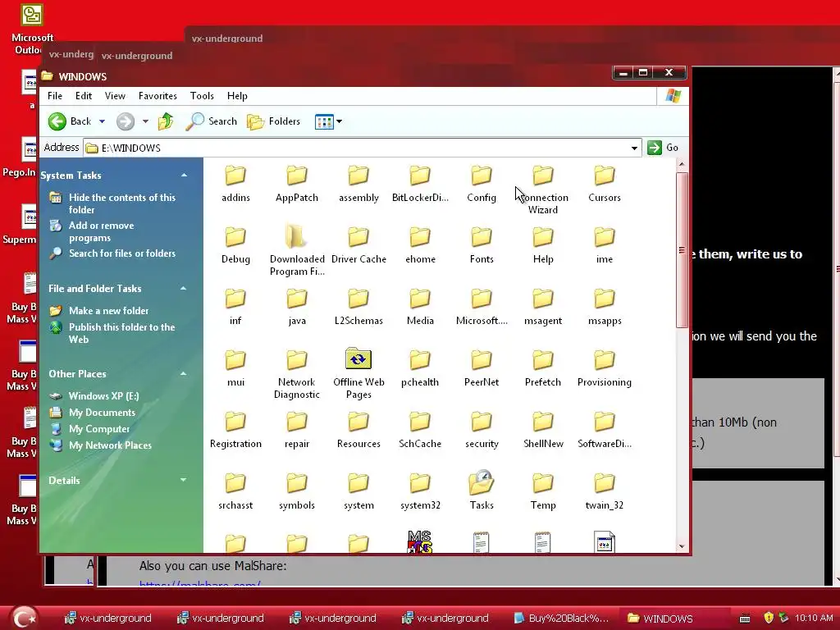Select the security folder
The height and width of the screenshot is (630, 840).
click(x=481, y=430)
